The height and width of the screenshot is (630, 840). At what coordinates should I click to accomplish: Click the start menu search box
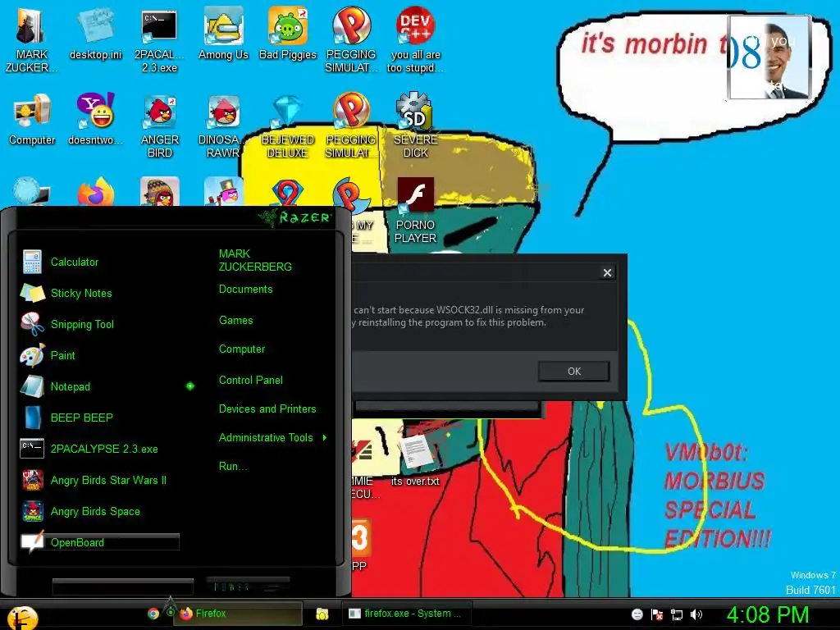click(x=123, y=586)
